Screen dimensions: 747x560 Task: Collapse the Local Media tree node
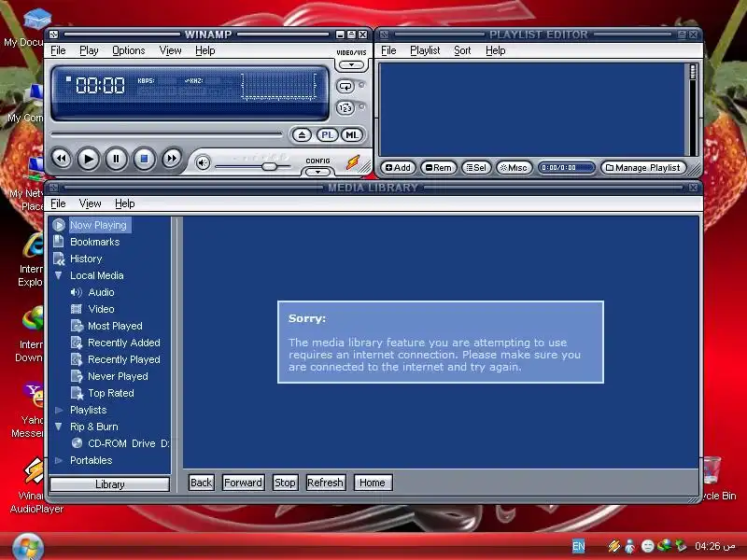point(59,275)
